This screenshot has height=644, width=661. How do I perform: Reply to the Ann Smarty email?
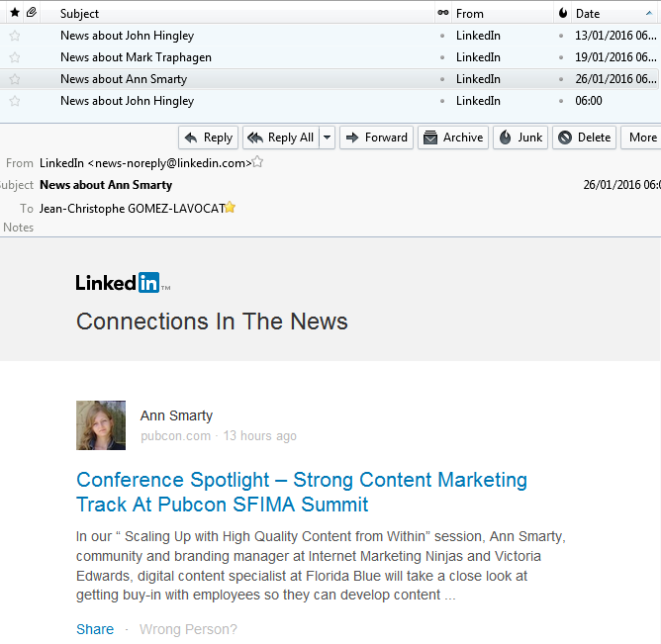tap(209, 138)
